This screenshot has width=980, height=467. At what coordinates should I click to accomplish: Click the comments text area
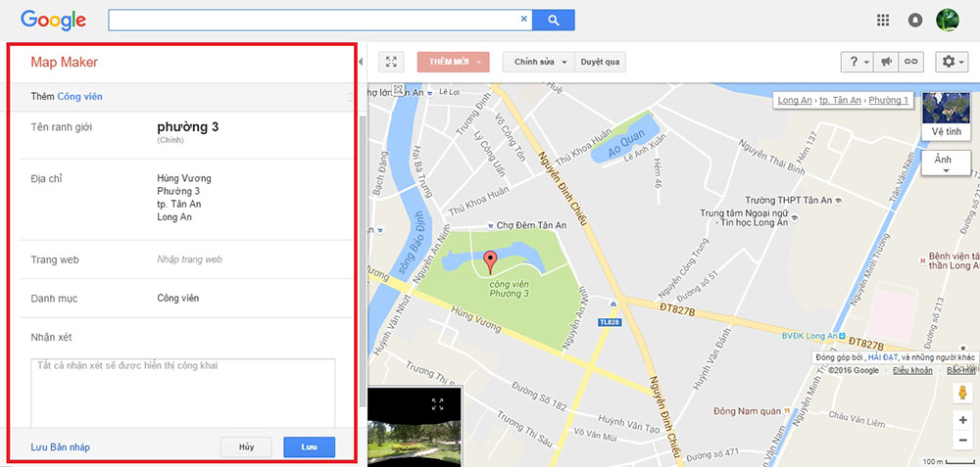click(x=182, y=393)
